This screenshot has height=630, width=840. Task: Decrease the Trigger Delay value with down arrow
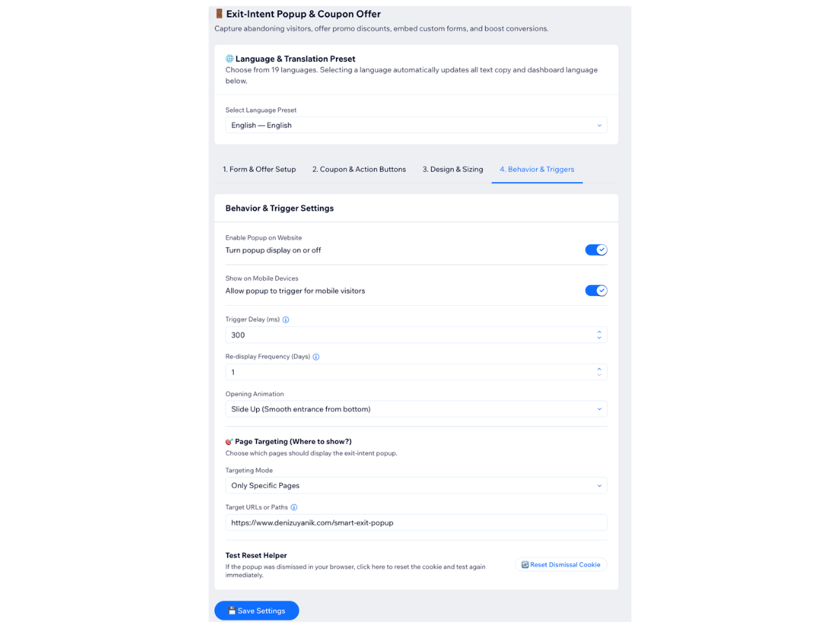tap(599, 338)
